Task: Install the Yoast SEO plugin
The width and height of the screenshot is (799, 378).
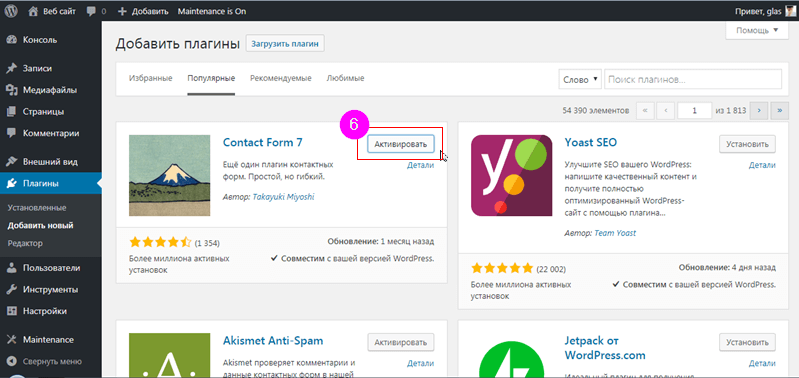Action: tap(748, 144)
